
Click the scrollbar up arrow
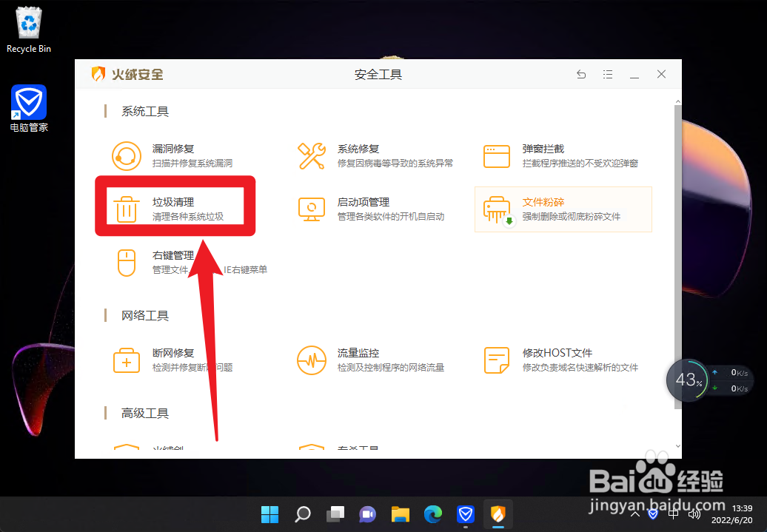point(677,101)
